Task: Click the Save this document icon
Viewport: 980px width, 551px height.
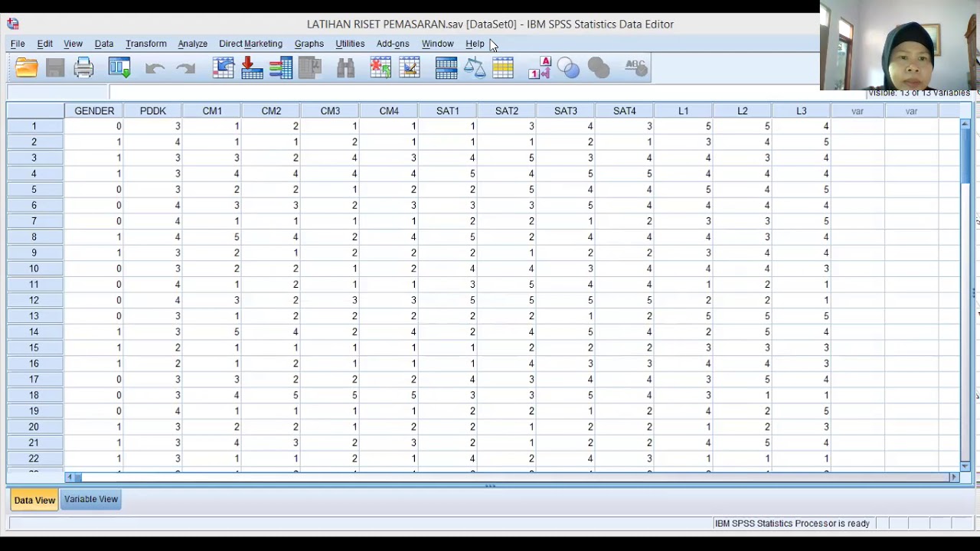Action: 55,68
